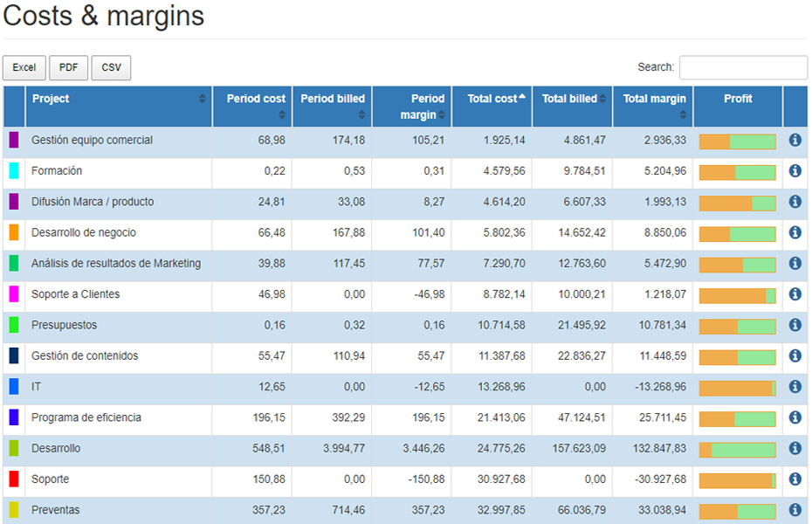Export table as PDF
Viewport: 812px width, 524px height.
[x=68, y=68]
